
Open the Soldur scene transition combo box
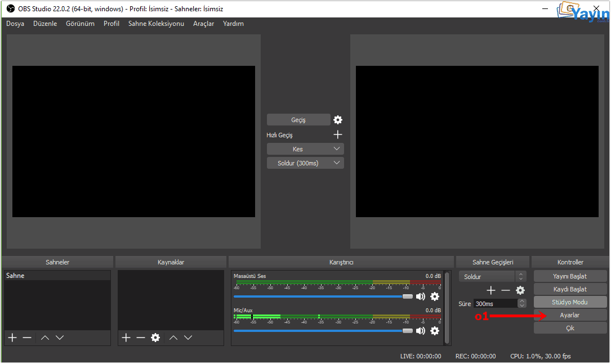click(x=493, y=277)
